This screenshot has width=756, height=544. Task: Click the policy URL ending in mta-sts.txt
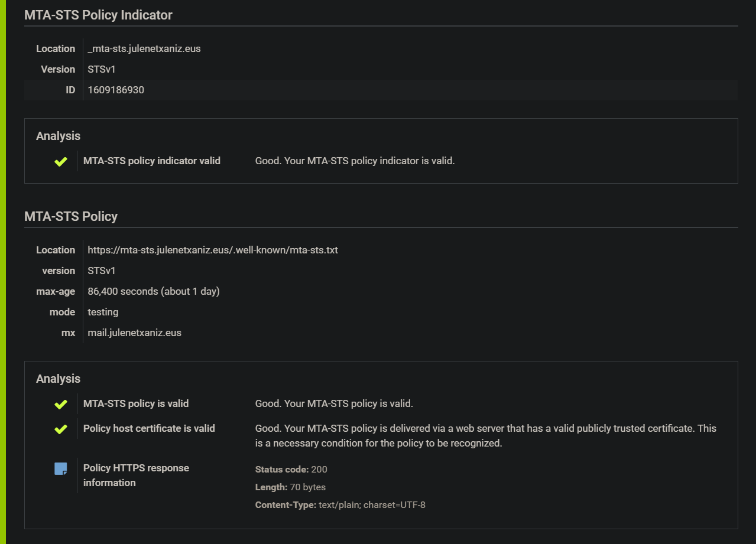213,250
